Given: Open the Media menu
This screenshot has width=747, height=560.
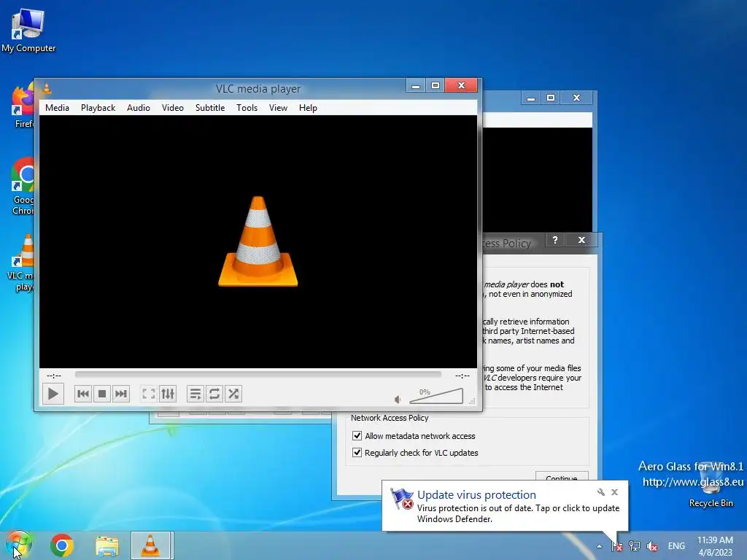Looking at the screenshot, I should coord(57,108).
